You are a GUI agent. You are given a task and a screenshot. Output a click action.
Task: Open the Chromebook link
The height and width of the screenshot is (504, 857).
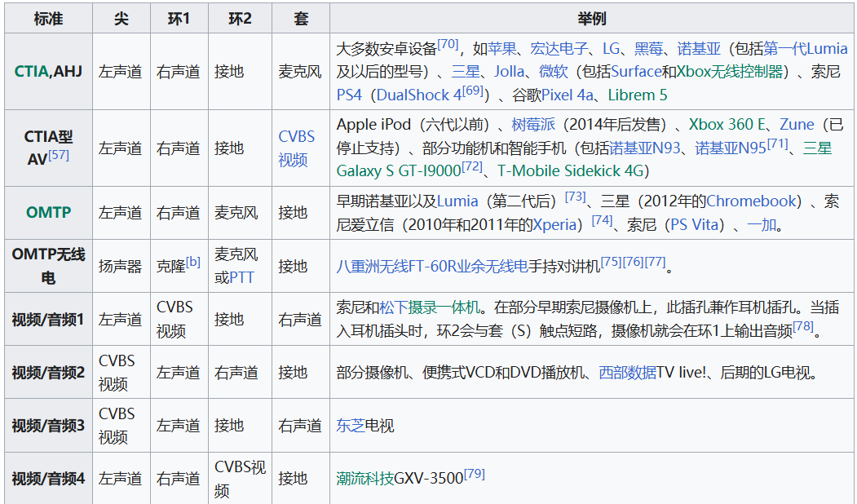coord(751,201)
